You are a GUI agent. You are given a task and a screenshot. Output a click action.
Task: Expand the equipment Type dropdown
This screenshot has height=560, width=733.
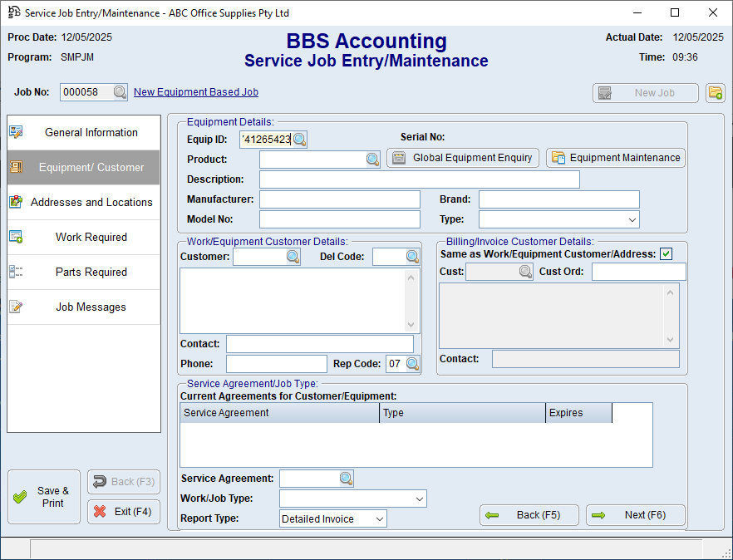point(632,220)
